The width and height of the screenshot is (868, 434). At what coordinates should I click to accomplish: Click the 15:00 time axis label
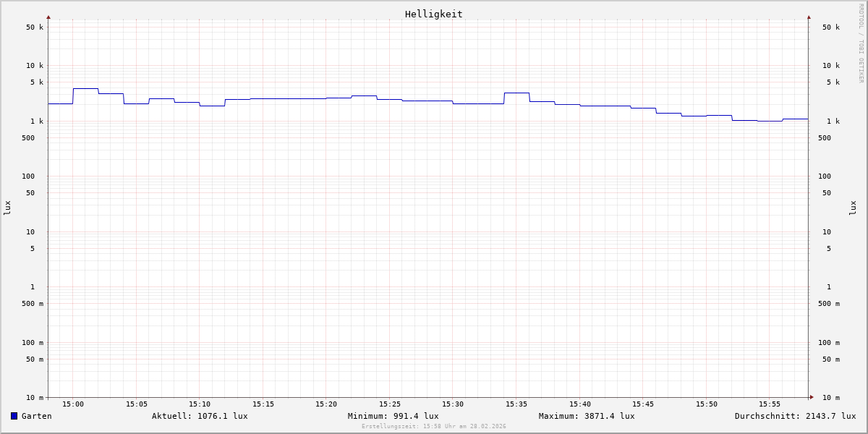[73, 404]
